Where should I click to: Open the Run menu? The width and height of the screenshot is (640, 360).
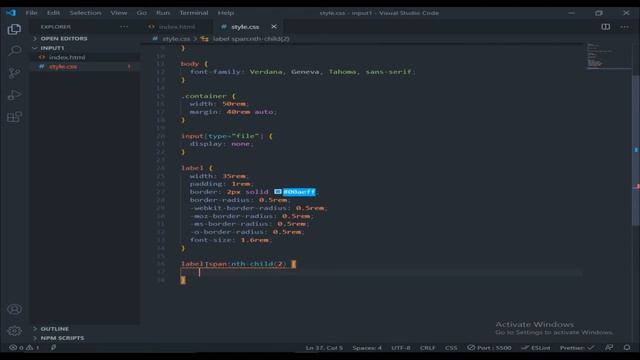click(x=163, y=13)
